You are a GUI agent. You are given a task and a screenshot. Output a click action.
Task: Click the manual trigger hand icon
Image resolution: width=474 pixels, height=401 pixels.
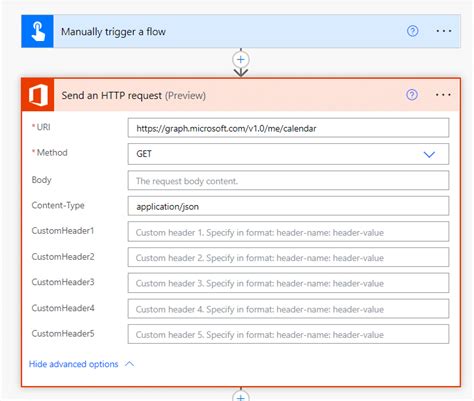click(37, 31)
